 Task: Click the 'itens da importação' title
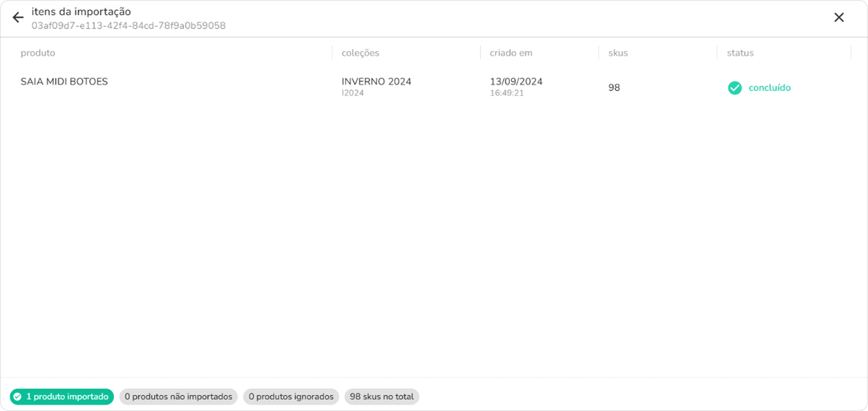click(81, 12)
